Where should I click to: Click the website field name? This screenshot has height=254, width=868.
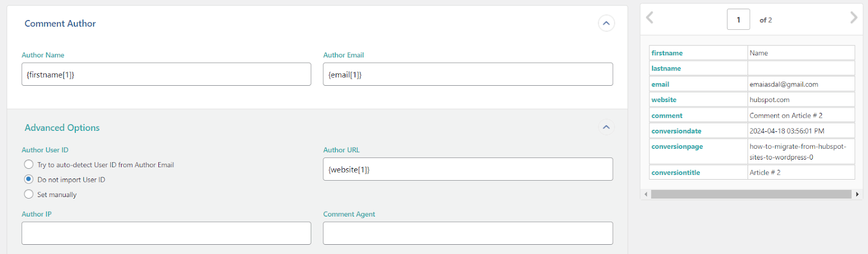click(x=664, y=100)
